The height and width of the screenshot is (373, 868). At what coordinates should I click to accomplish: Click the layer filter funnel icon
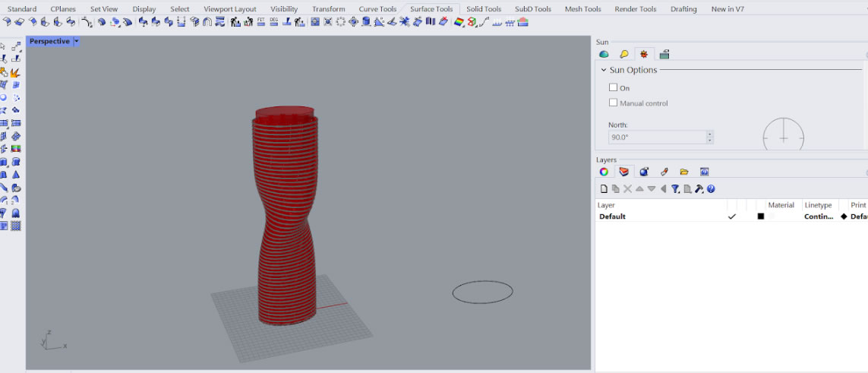pyautogui.click(x=675, y=189)
